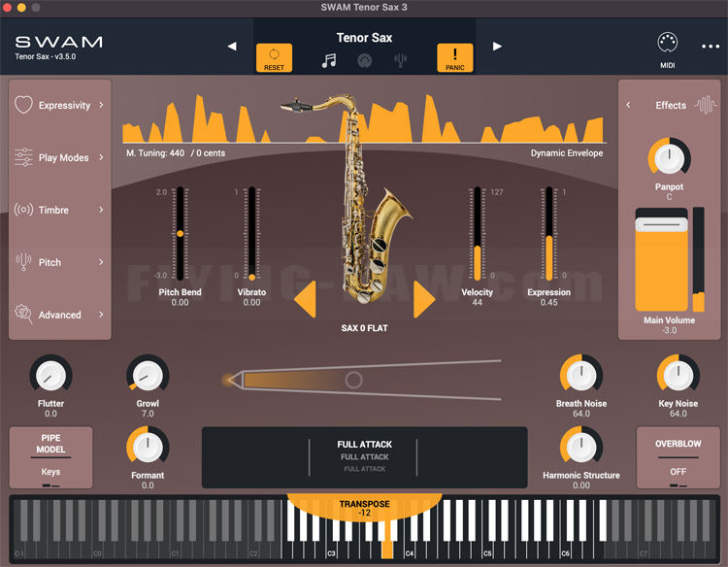Click the Effects waveform icon
The image size is (728, 567).
pyautogui.click(x=706, y=105)
